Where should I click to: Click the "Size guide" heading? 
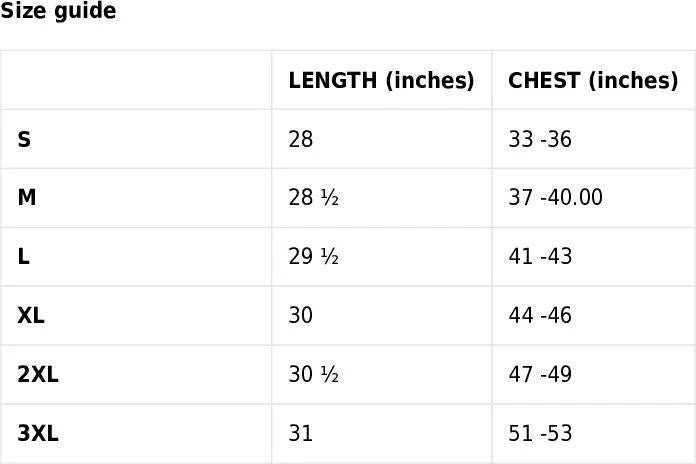tap(58, 12)
